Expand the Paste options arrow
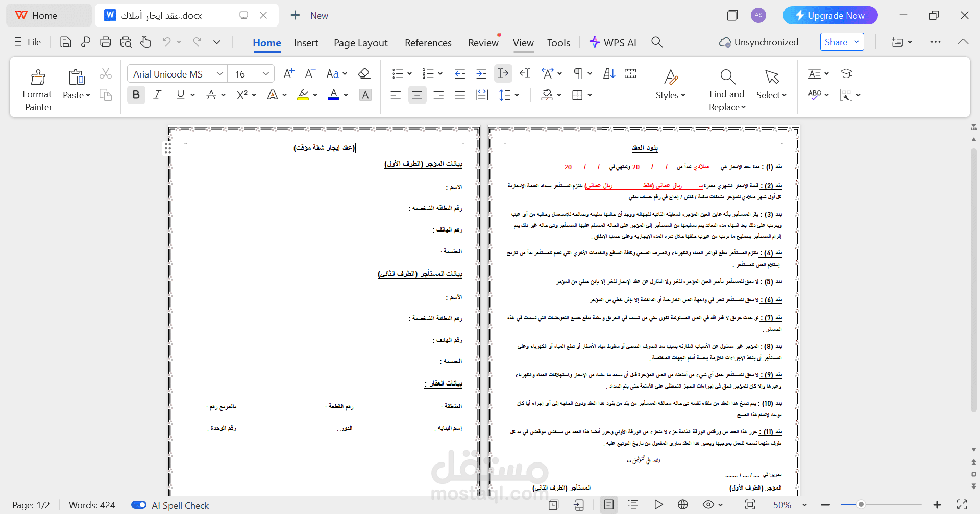The width and height of the screenshot is (980, 514). tap(88, 95)
